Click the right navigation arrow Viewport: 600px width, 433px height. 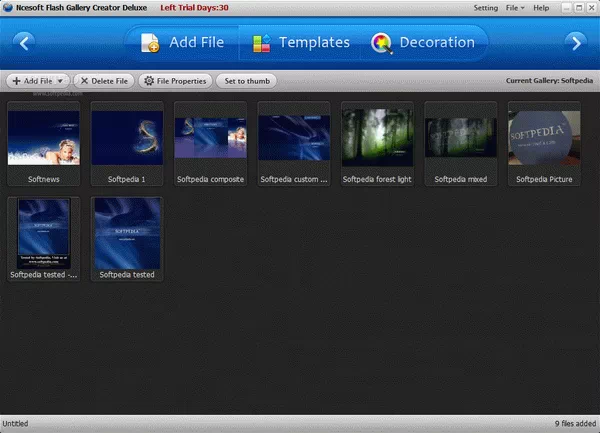pyautogui.click(x=574, y=42)
